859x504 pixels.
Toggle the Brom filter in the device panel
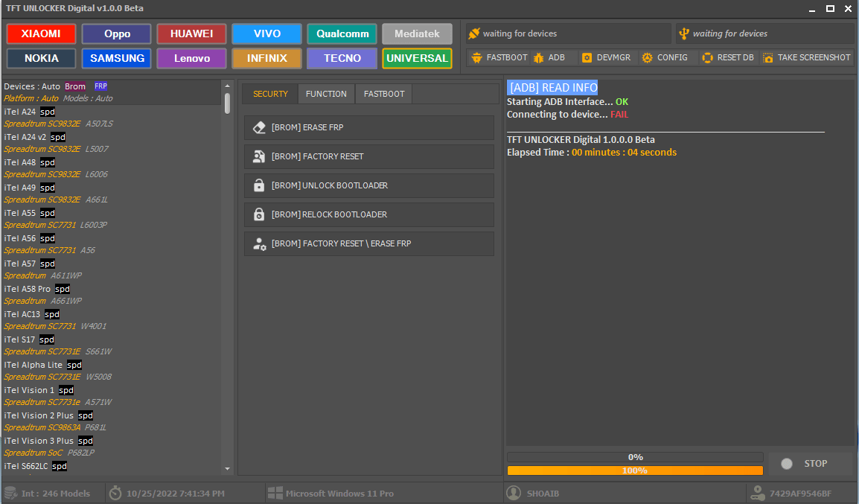tap(75, 86)
